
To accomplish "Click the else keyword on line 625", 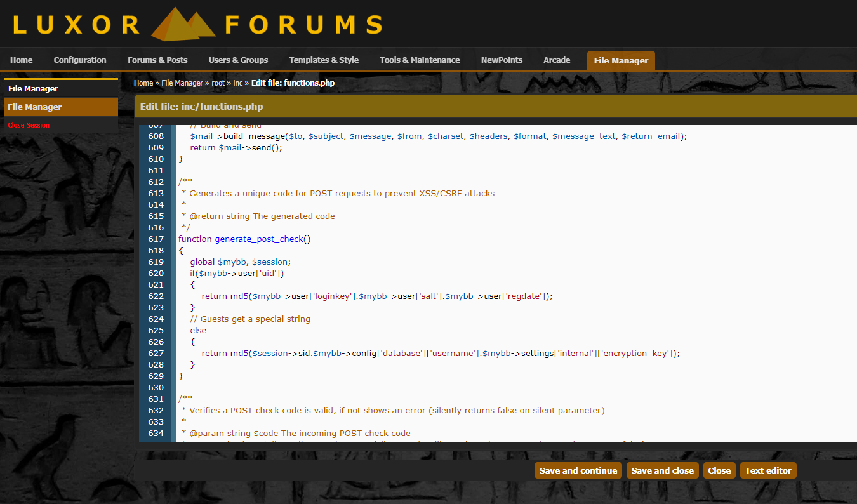I will pyautogui.click(x=198, y=331).
